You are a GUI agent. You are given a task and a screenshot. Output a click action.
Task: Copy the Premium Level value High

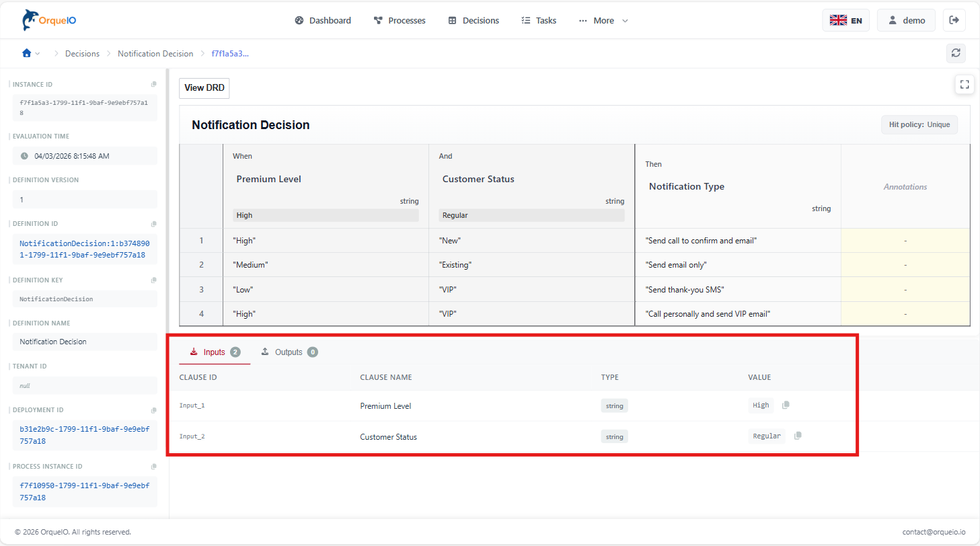(786, 405)
